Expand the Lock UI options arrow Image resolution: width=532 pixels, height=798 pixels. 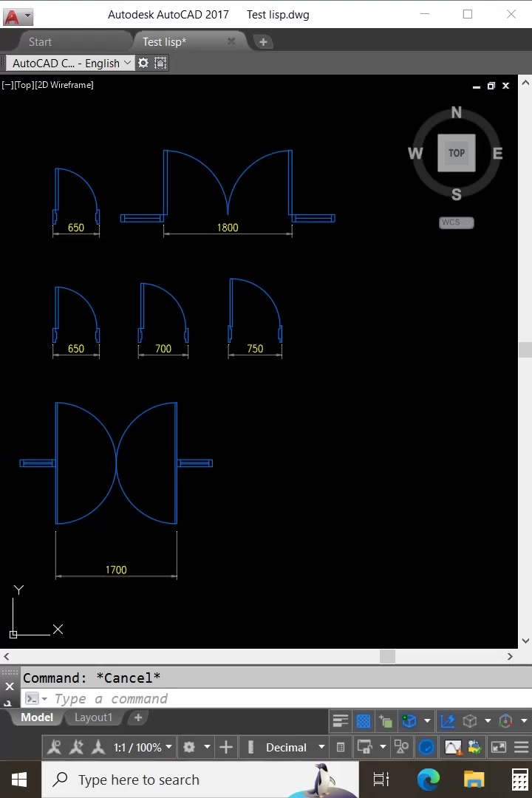pyautogui.click(x=383, y=747)
